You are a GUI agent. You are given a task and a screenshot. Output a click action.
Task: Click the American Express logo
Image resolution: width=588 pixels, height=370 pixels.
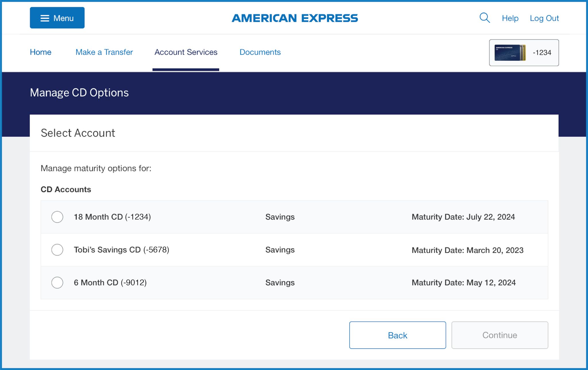[295, 18]
